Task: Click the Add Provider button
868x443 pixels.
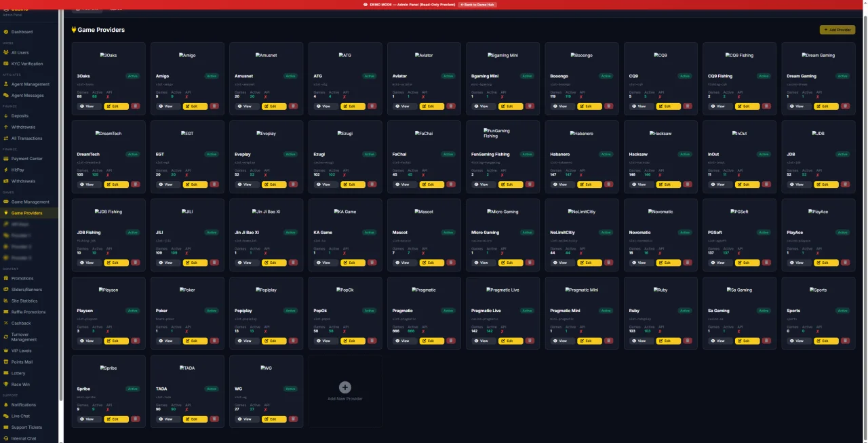Action: (837, 30)
